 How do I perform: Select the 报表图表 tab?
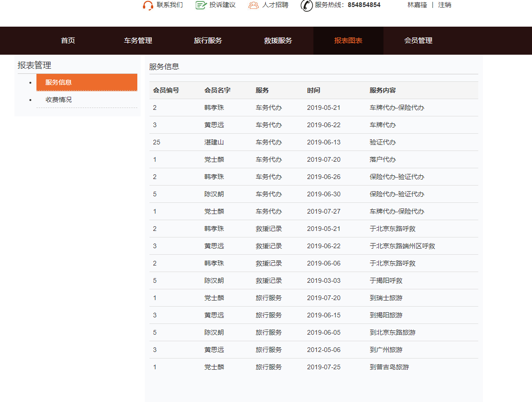[x=348, y=41]
